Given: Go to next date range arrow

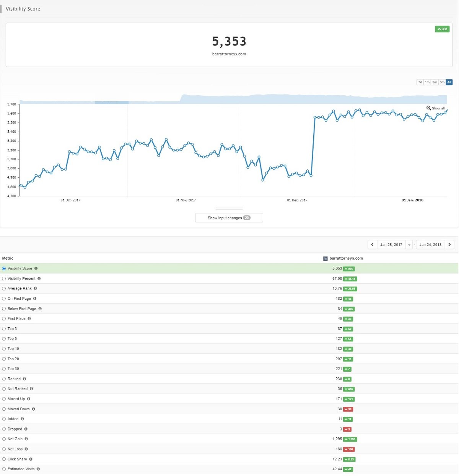Looking at the screenshot, I should coord(449,245).
